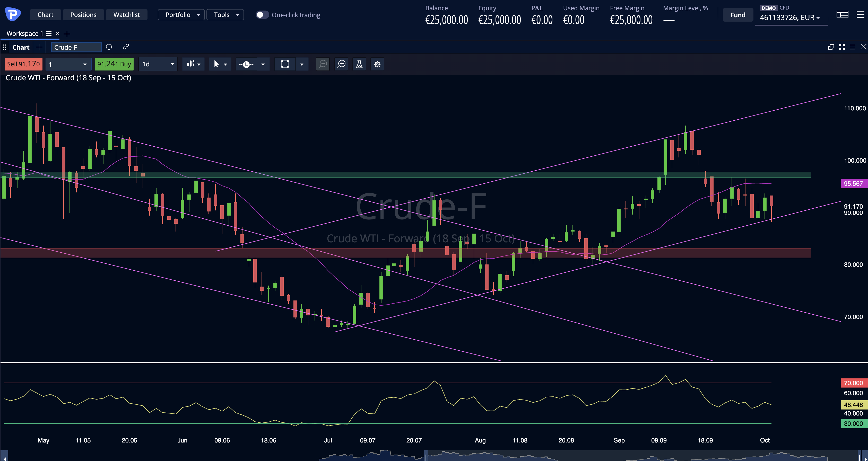
Task: Open indicators flask icon
Action: pyautogui.click(x=359, y=64)
